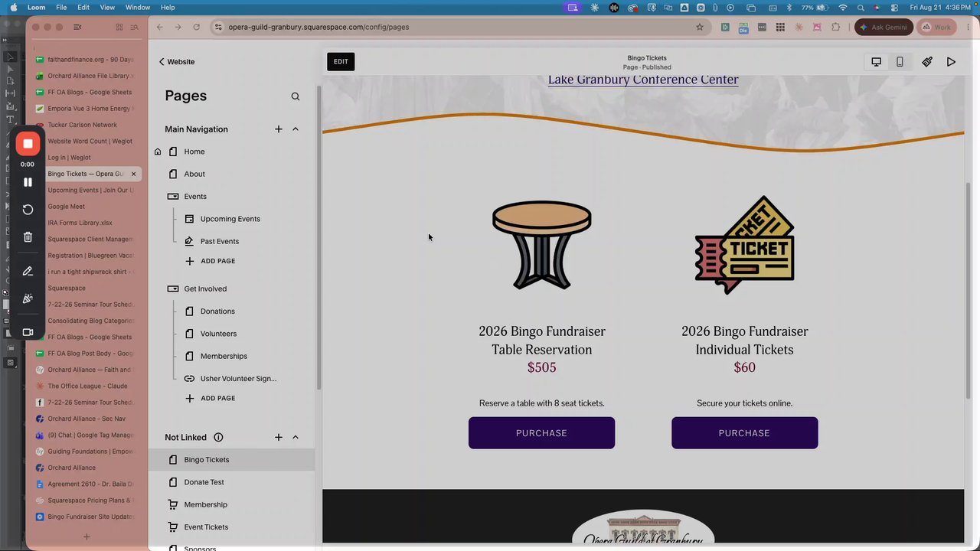Open a new tab with plus button

pyautogui.click(x=87, y=537)
